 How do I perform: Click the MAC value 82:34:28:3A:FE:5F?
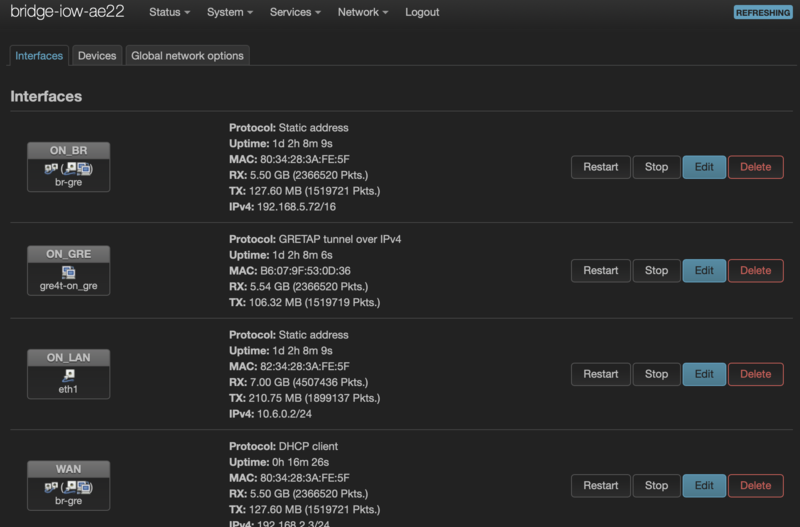click(305, 366)
